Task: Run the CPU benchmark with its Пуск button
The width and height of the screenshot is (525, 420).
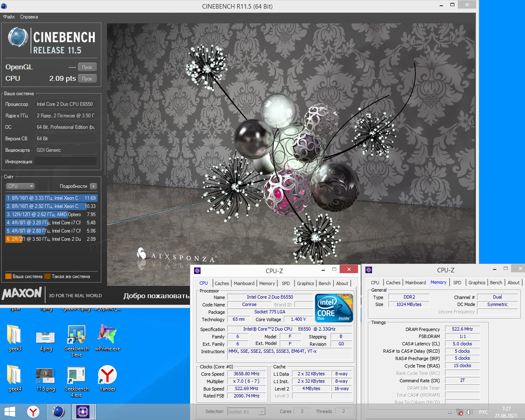Action: point(87,79)
